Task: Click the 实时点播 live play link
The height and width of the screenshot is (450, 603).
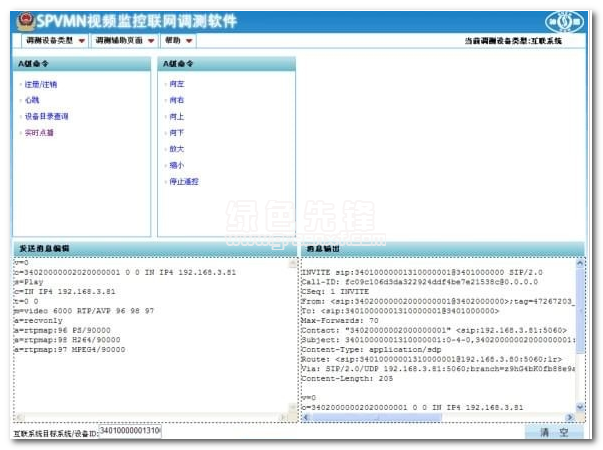Action: 40,132
